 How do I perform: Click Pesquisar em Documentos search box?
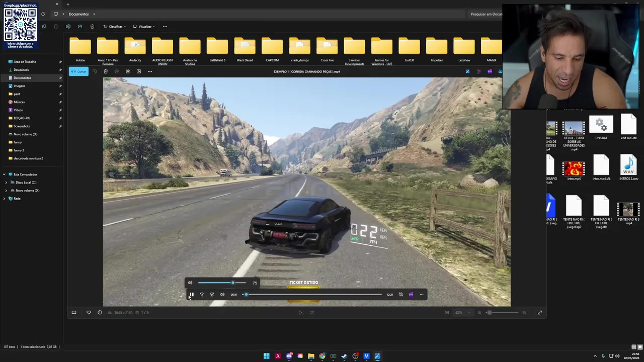(486, 14)
